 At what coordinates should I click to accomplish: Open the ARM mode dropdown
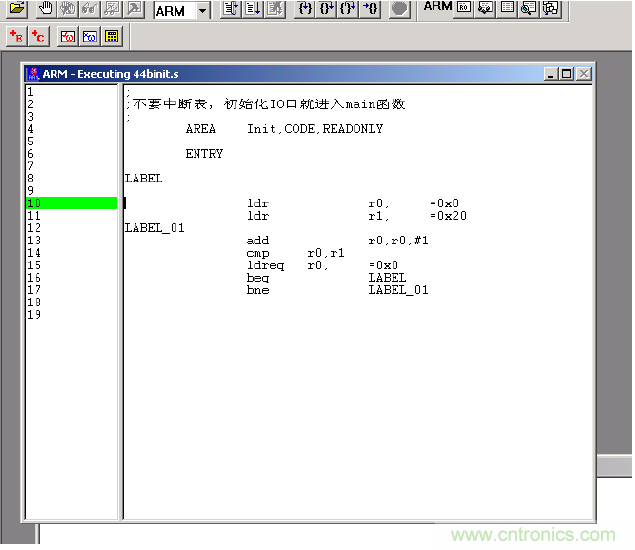202,11
